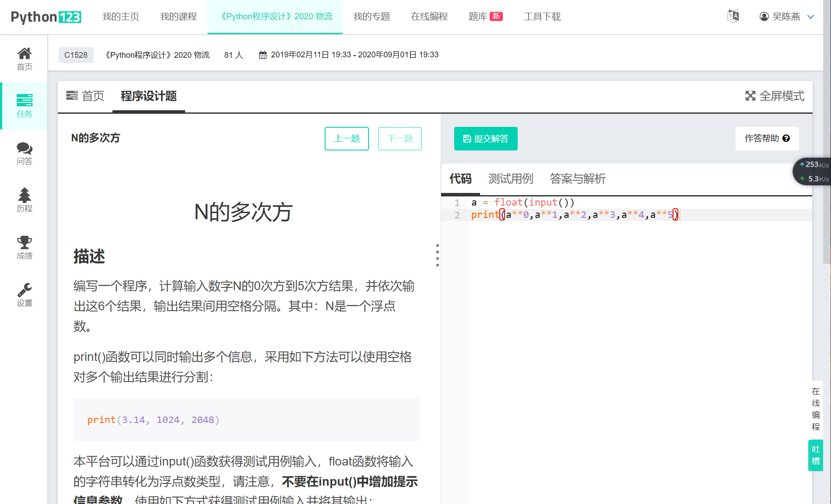The width and height of the screenshot is (831, 504).
Task: Open 工具下载 in top navigation
Action: (543, 17)
